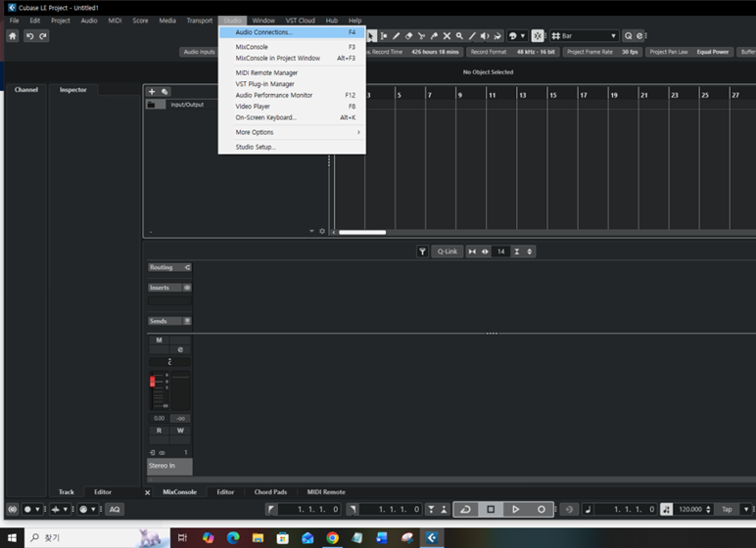Enable Read automation on Stereo In
The image size is (756, 548).
(x=160, y=431)
